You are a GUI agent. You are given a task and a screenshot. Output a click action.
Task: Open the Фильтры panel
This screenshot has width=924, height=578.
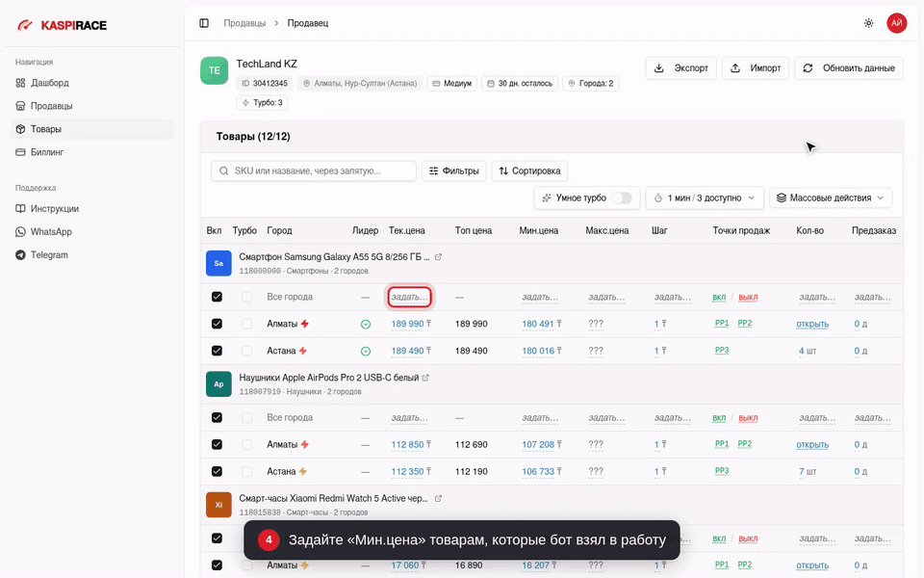pyautogui.click(x=453, y=171)
